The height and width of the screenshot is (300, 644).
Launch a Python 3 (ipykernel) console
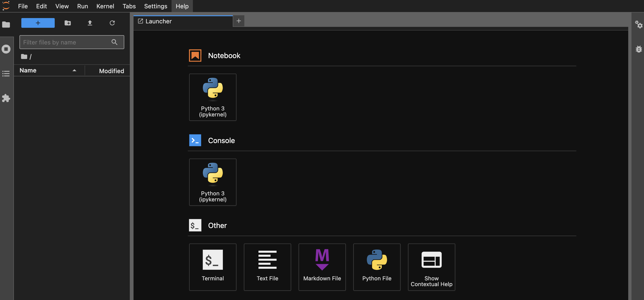(x=213, y=182)
